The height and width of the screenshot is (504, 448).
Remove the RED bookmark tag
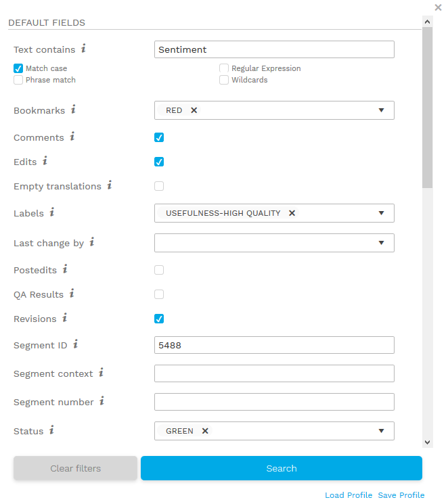click(x=194, y=110)
